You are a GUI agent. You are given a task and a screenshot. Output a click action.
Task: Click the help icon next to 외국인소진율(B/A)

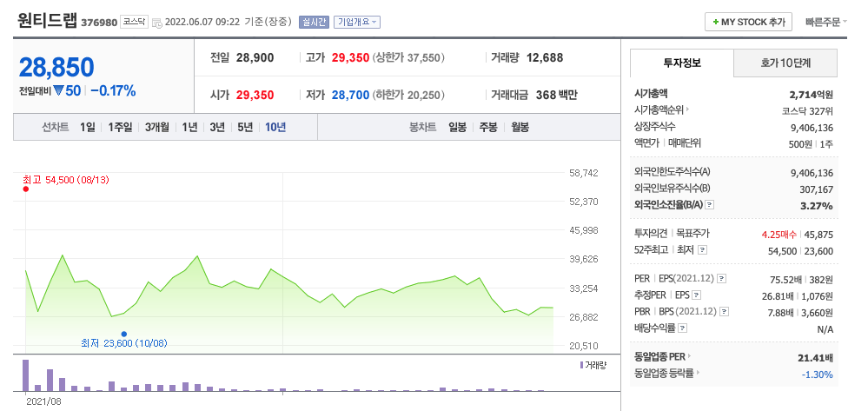[x=710, y=205]
